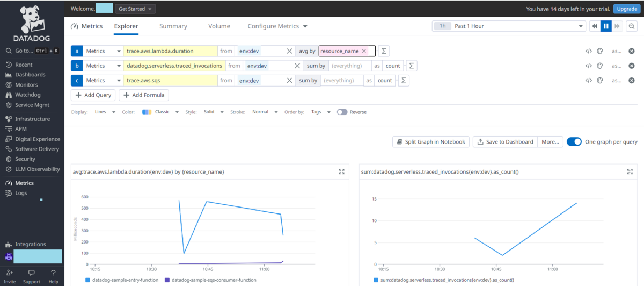Click Split Graph in Notebook
The image size is (644, 286).
(x=431, y=141)
